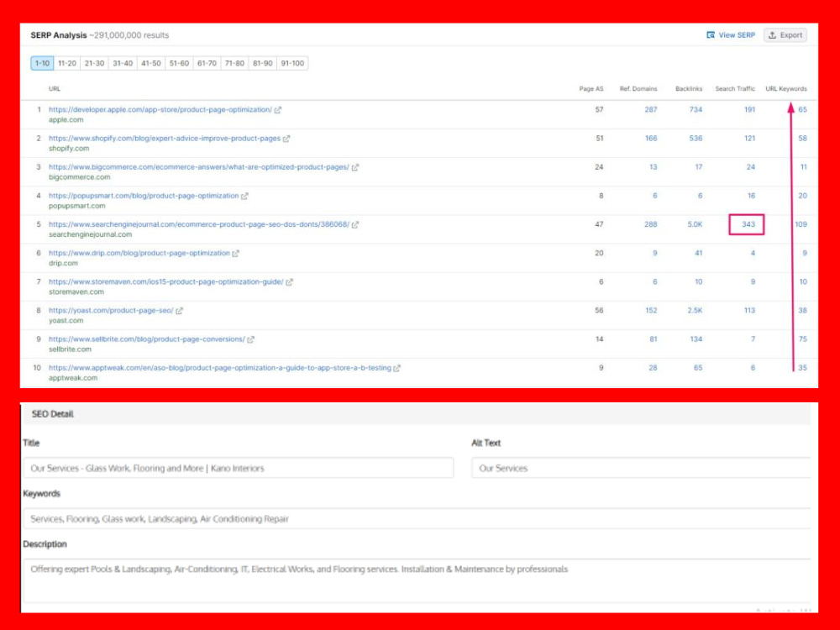Image resolution: width=840 pixels, height=630 pixels.
Task: Click the Backlinks column header
Action: pos(689,89)
